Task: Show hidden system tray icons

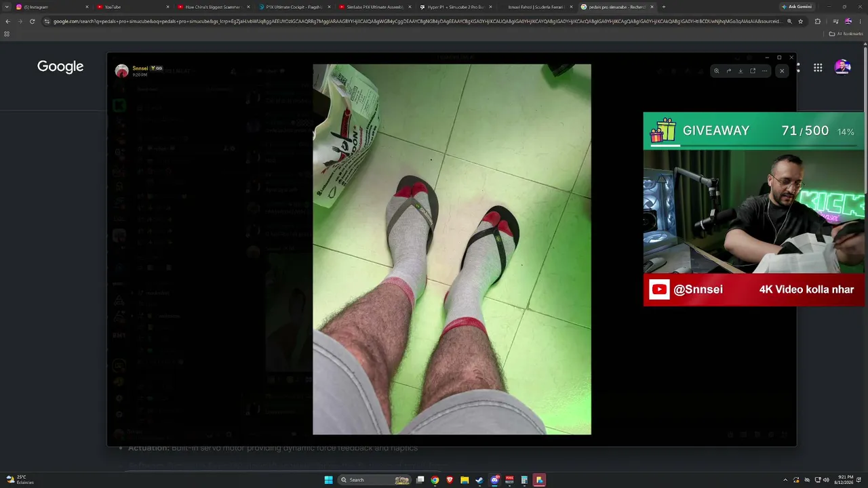Action: click(785, 480)
